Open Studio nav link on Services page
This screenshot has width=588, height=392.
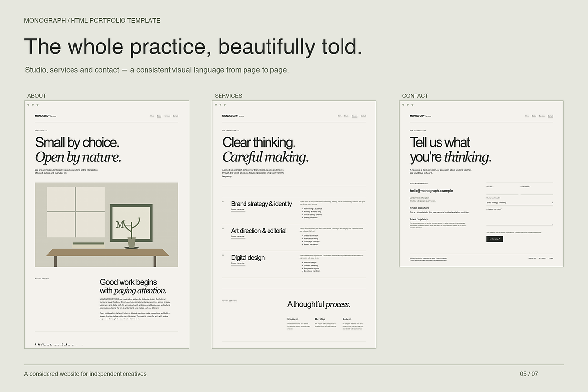pyautogui.click(x=346, y=116)
